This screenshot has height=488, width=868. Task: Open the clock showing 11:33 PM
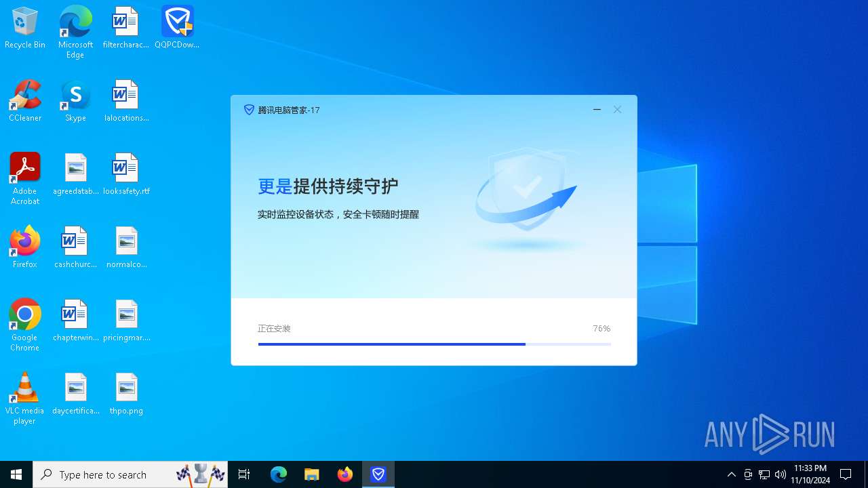click(810, 474)
